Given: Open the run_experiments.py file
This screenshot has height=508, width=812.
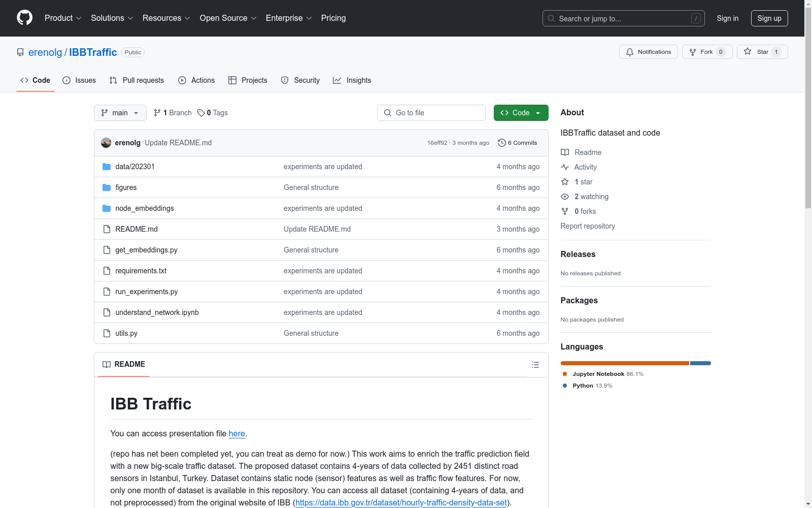Looking at the screenshot, I should [146, 292].
